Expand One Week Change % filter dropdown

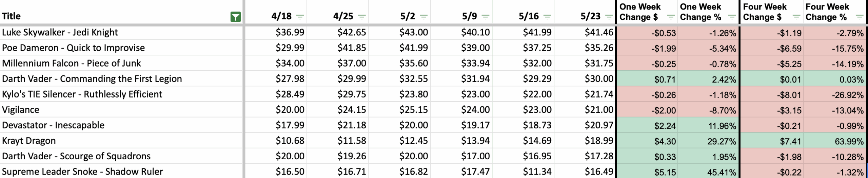coord(732,17)
